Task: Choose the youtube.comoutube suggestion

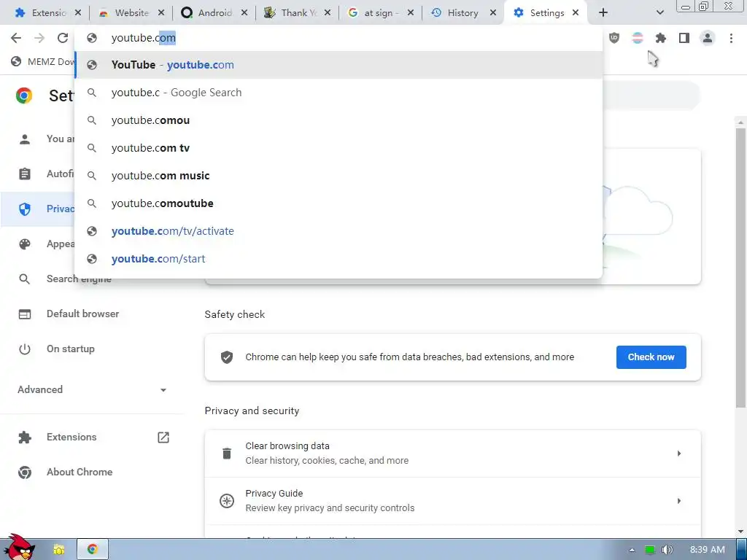Action: click(x=338, y=203)
